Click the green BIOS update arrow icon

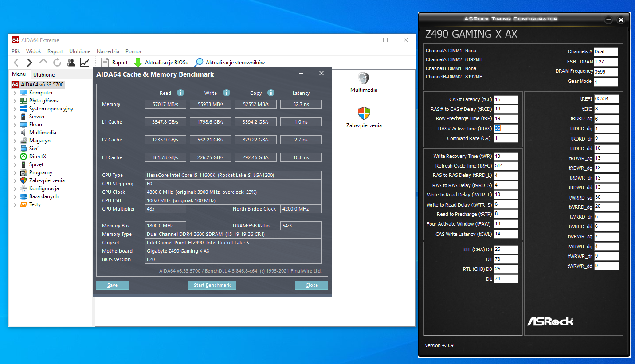point(138,63)
